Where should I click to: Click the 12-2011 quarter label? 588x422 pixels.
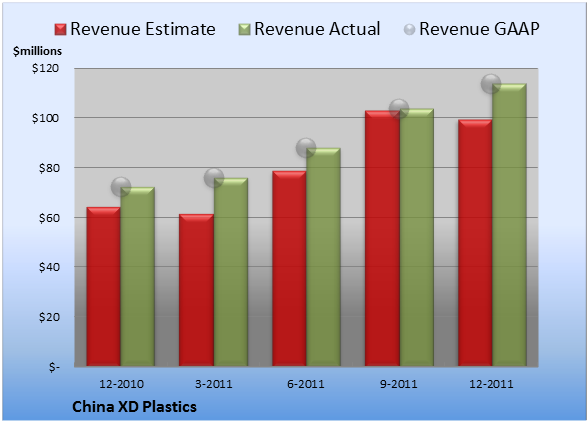491,384
